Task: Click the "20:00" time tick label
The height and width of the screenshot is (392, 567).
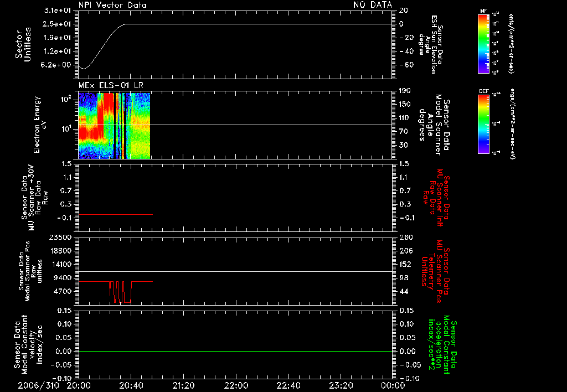Action: [x=79, y=385]
